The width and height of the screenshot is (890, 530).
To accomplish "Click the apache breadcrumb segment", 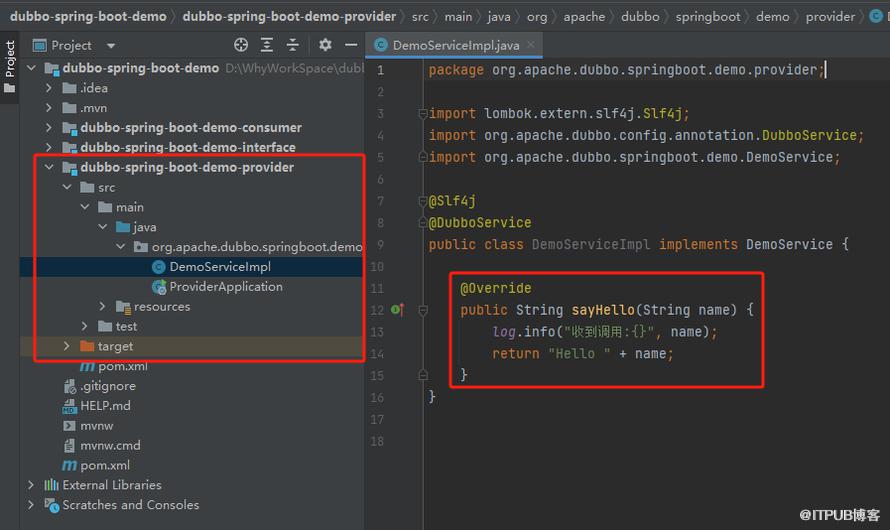I will point(584,16).
